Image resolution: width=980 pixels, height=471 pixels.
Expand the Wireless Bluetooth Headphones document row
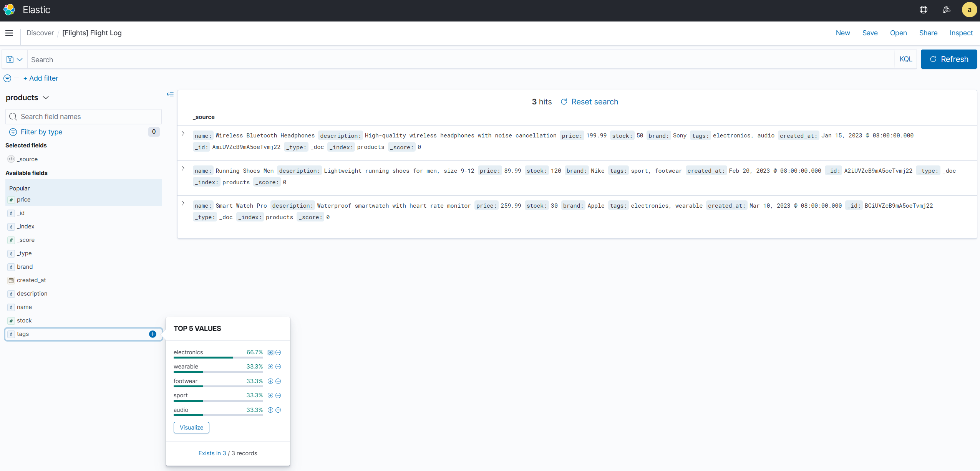183,134
